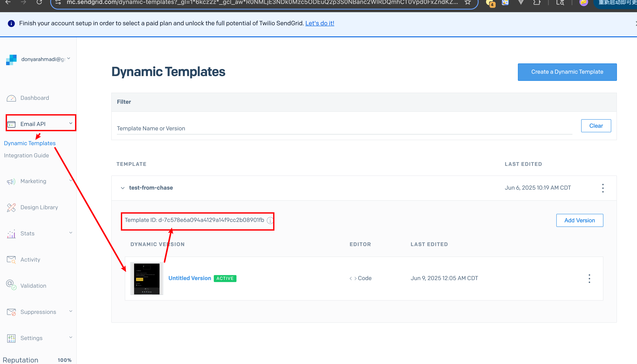This screenshot has height=364, width=637.
Task: Click the Validation at-sign check icon
Action: pos(11,285)
